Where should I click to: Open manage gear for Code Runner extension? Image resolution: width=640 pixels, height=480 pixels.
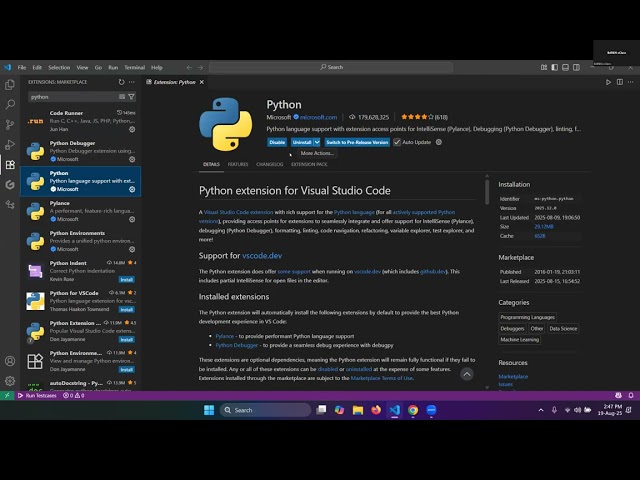click(132, 129)
